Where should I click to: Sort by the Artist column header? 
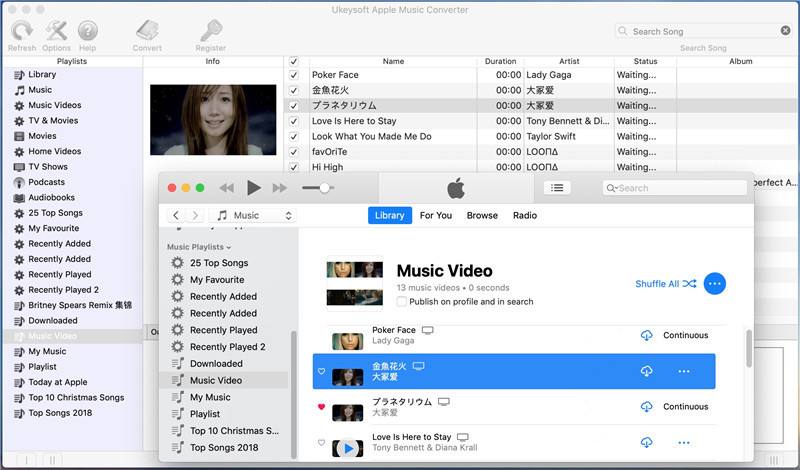point(569,61)
